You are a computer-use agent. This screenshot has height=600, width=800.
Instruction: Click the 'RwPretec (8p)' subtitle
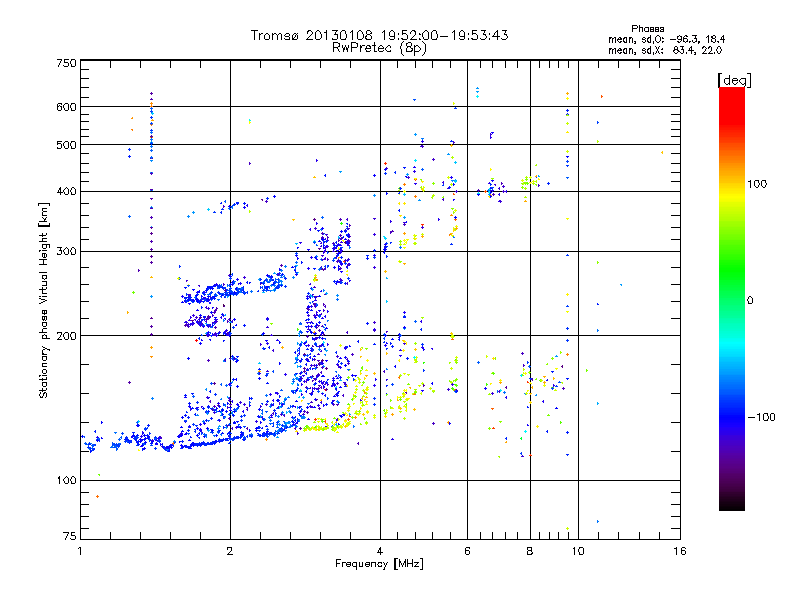379,48
